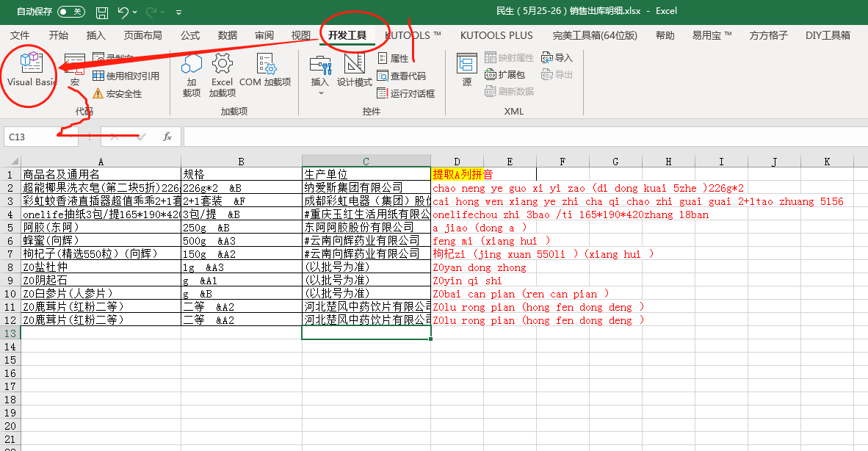
Task: Select row 13 header
Action: (10, 333)
